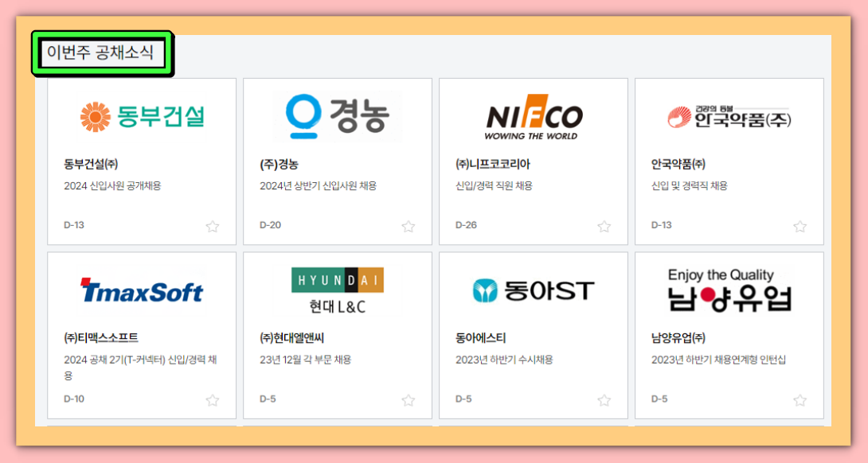Select the 동아에스티 company name
This screenshot has width=868, height=463.
(x=480, y=338)
